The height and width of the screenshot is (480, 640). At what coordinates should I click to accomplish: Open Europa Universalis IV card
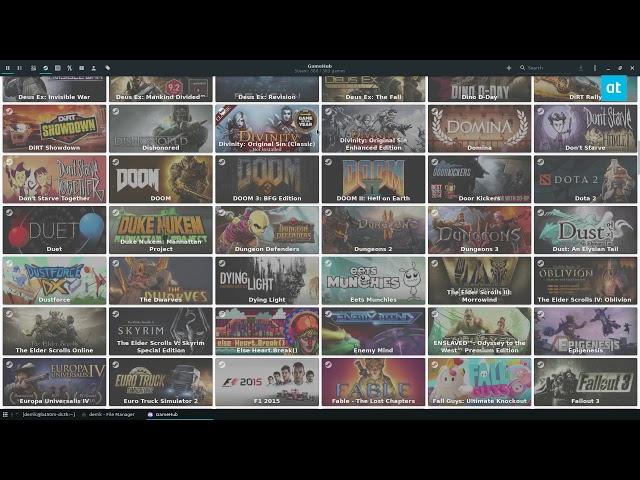pyautogui.click(x=54, y=382)
